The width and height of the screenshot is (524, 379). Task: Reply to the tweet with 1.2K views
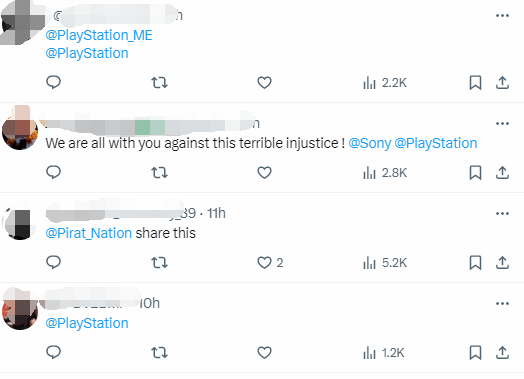tap(53, 352)
